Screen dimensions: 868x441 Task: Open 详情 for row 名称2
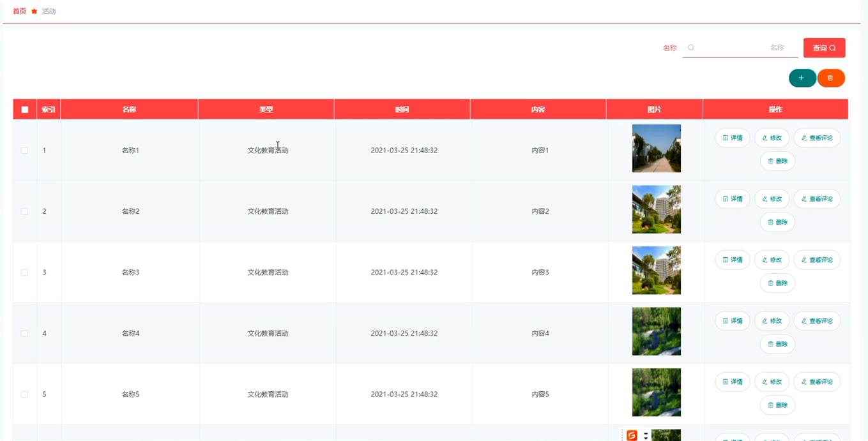point(733,199)
